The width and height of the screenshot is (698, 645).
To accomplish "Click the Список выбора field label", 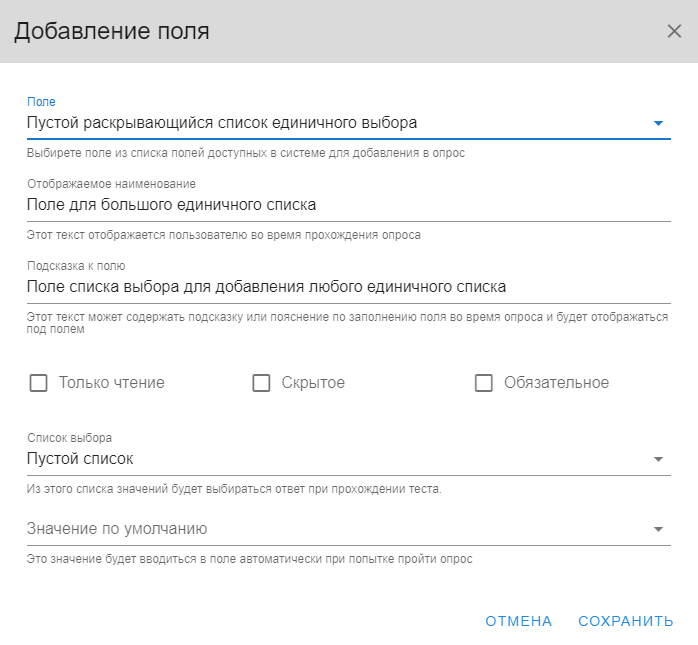I will pyautogui.click(x=69, y=438).
